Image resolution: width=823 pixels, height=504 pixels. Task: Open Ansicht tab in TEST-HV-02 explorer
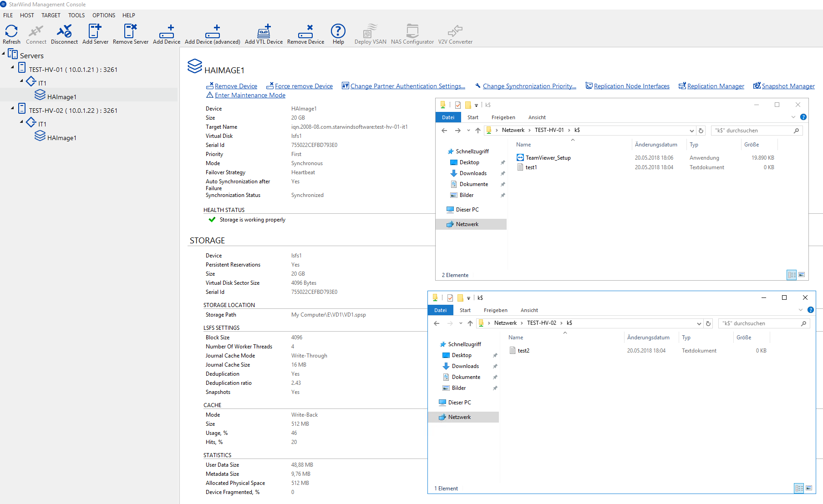coord(529,310)
